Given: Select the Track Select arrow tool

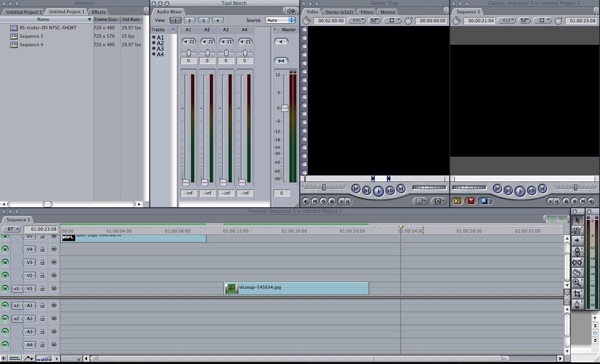Looking at the screenshot, I should (x=577, y=240).
